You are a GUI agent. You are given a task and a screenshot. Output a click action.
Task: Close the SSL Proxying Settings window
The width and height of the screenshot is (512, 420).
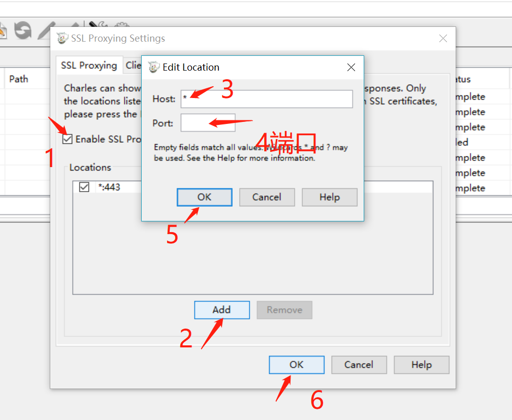pyautogui.click(x=443, y=39)
